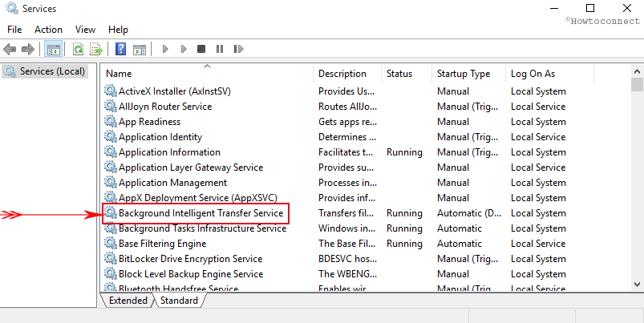Toggle the Show/Hide Action Pane icon
The height and width of the screenshot is (323, 644).
tap(140, 49)
